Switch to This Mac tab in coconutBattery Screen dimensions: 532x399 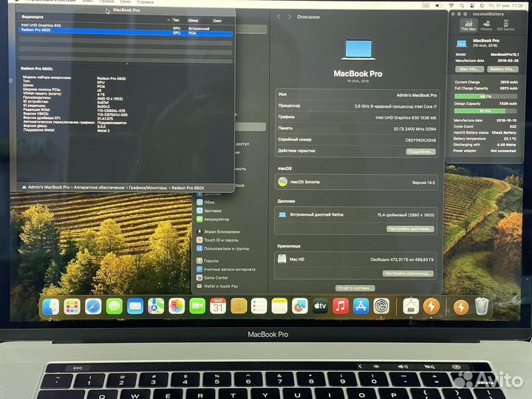(x=468, y=25)
